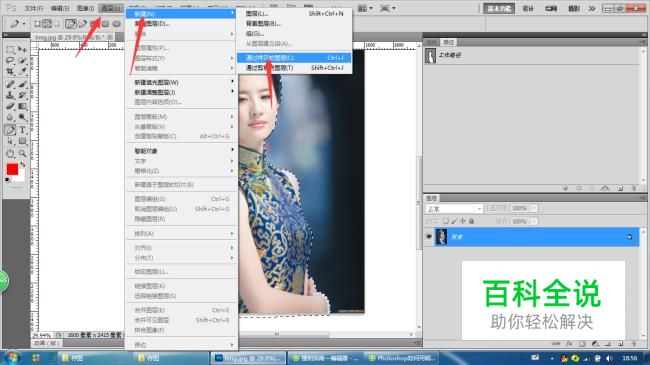The height and width of the screenshot is (365, 650).
Task: Click the Windows Start button
Action: pos(11,358)
